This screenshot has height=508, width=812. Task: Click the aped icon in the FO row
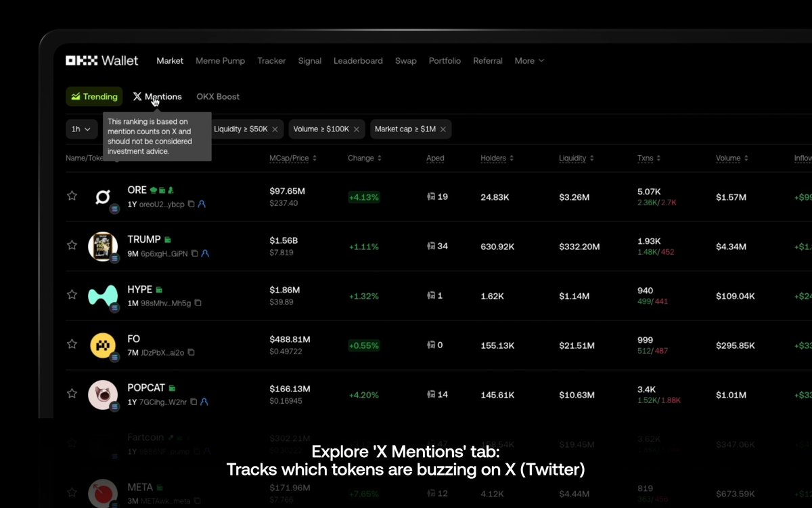(x=430, y=345)
